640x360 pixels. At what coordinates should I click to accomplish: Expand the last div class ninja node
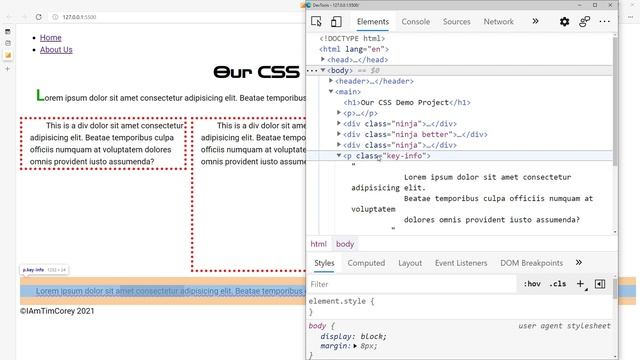click(x=339, y=144)
